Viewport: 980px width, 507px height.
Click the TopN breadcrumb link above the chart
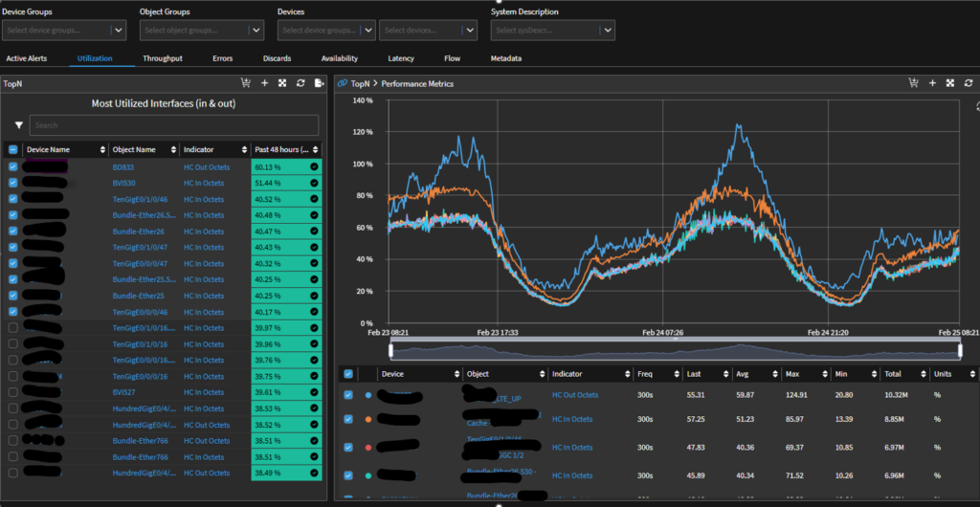360,84
